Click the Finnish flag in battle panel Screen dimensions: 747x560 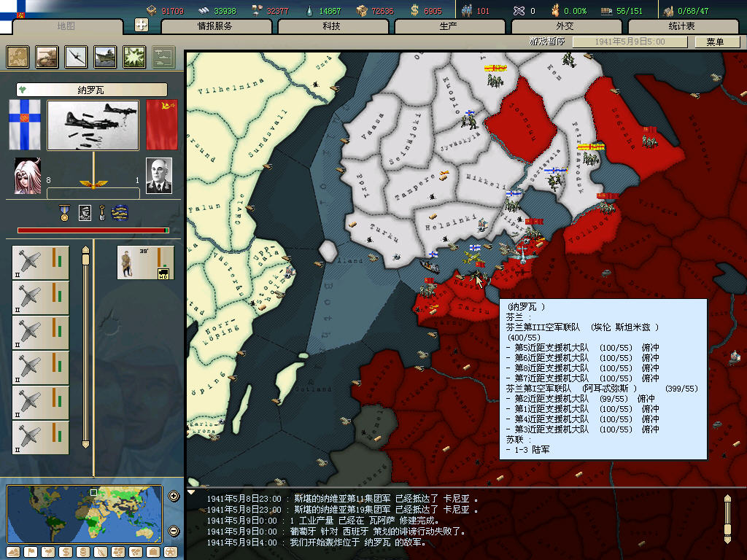coord(25,125)
